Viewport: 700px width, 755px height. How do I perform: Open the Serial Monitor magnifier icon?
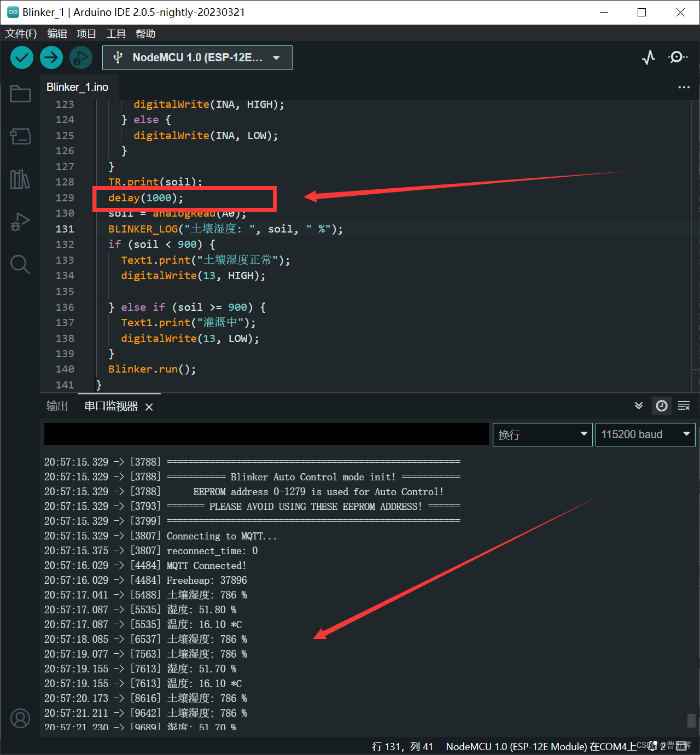678,57
